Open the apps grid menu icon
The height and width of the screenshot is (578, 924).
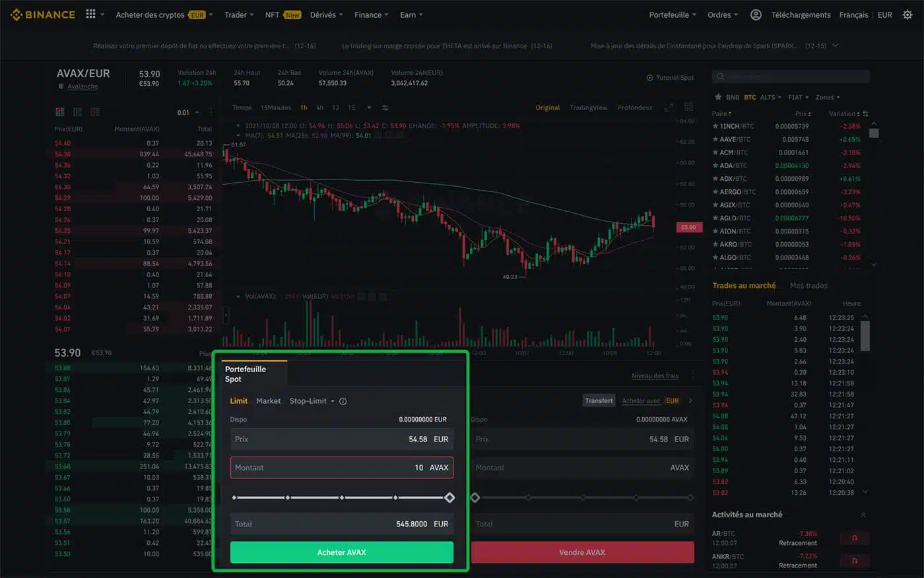91,15
